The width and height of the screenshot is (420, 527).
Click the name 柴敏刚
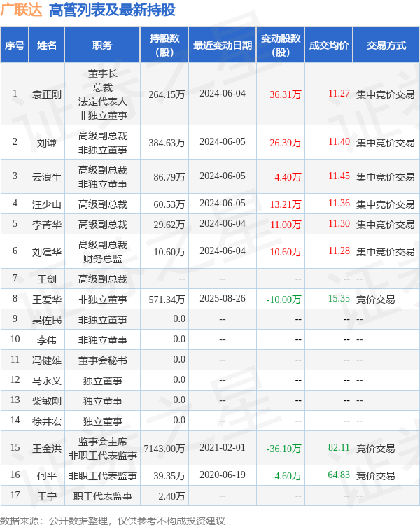click(x=47, y=400)
